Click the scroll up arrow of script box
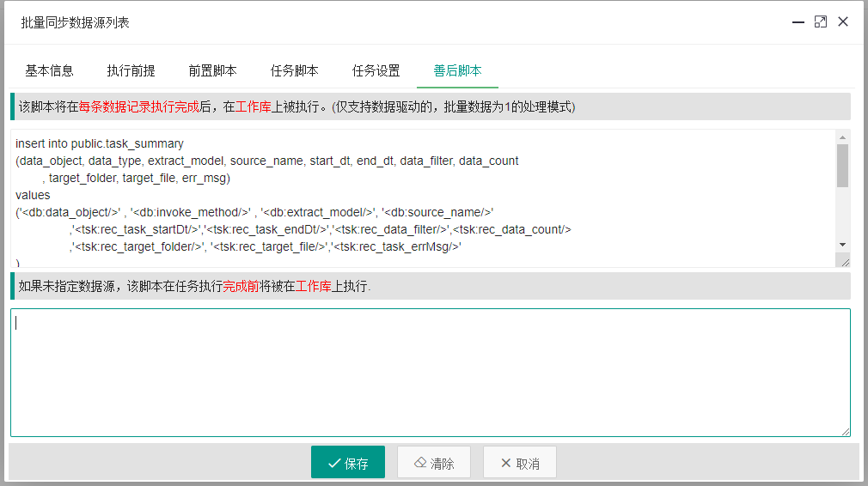 point(842,137)
